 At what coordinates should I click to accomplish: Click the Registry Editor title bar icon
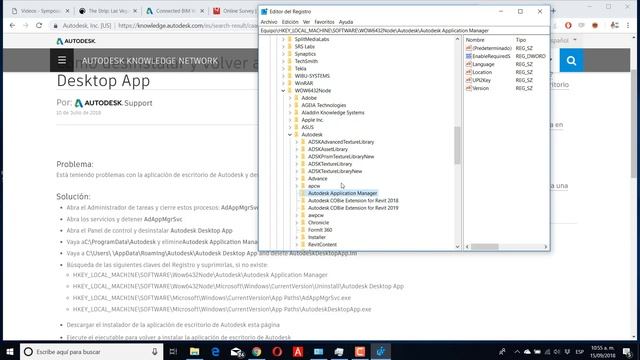pos(264,11)
